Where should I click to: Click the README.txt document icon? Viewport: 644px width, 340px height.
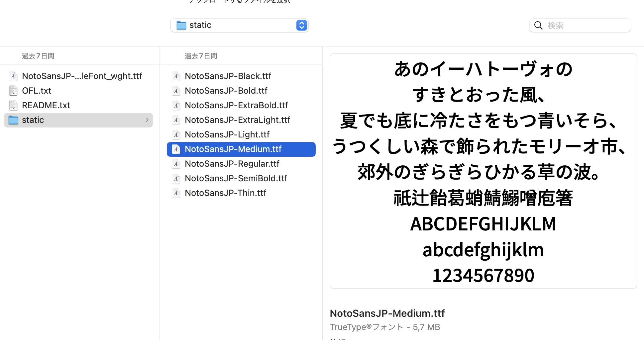coord(13,105)
